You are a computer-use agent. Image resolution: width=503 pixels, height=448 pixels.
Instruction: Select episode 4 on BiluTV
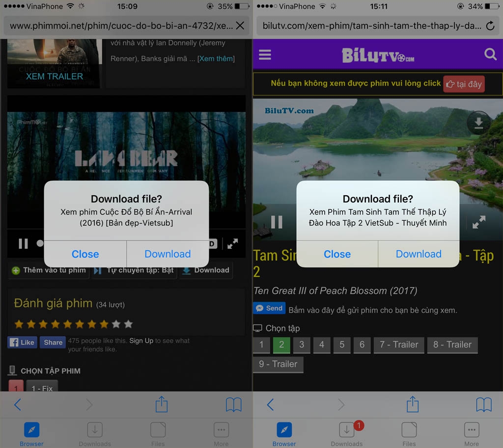(322, 345)
